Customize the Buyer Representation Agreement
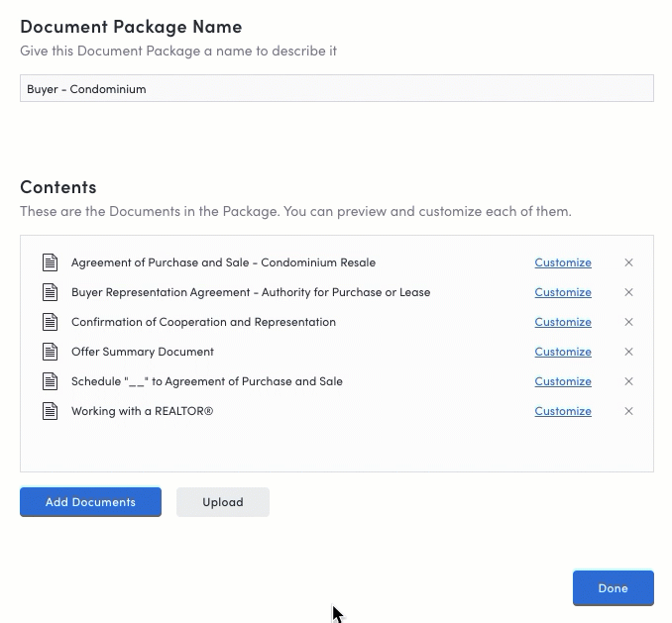672x623 pixels. point(563,292)
